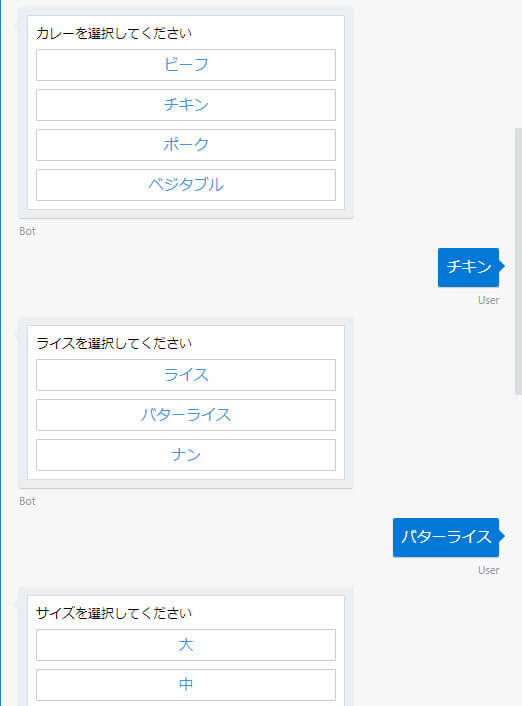Click the Bot label under curry card
The height and width of the screenshot is (706, 522).
tap(27, 231)
